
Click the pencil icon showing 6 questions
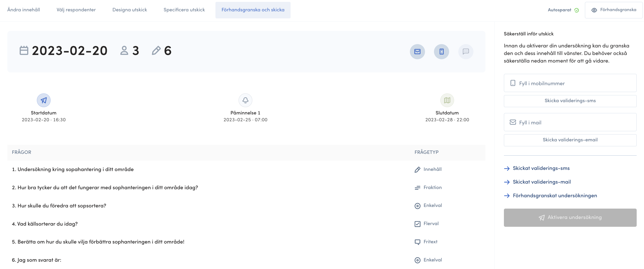(x=156, y=50)
